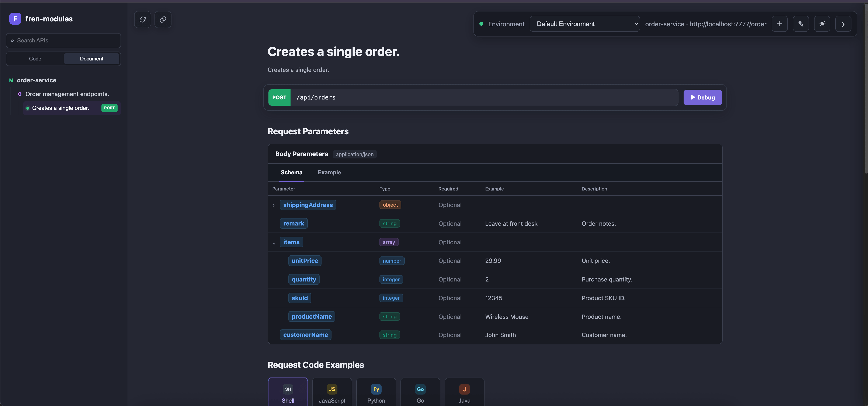Click the pencil edit environment icon
Viewport: 868px width, 406px height.
801,24
